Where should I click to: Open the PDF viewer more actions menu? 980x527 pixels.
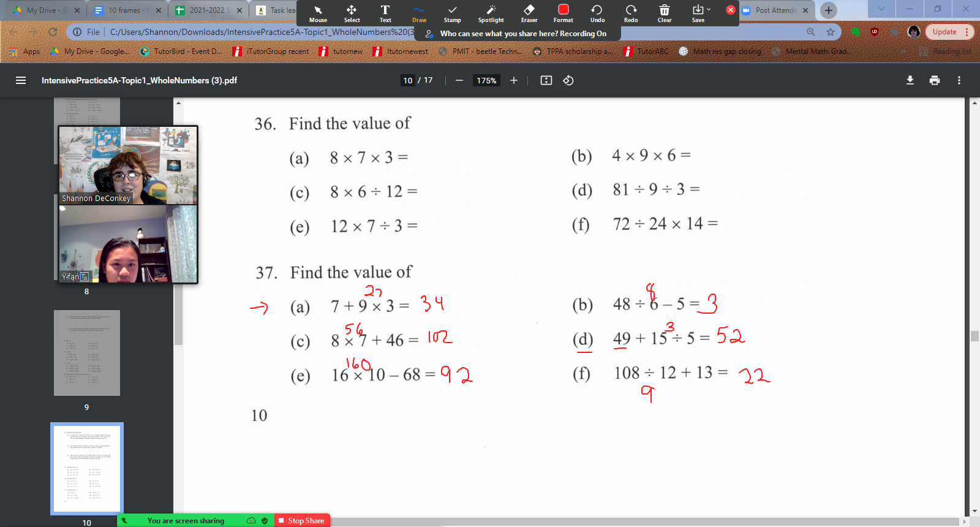pyautogui.click(x=959, y=80)
